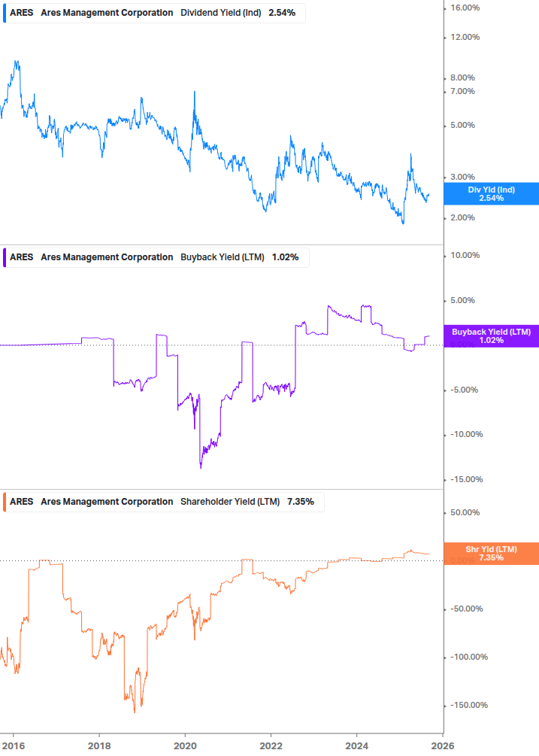Viewport: 539px width, 756px height.
Task: Click the 10.00% tick on the buyback yield axis
Action: [465, 255]
